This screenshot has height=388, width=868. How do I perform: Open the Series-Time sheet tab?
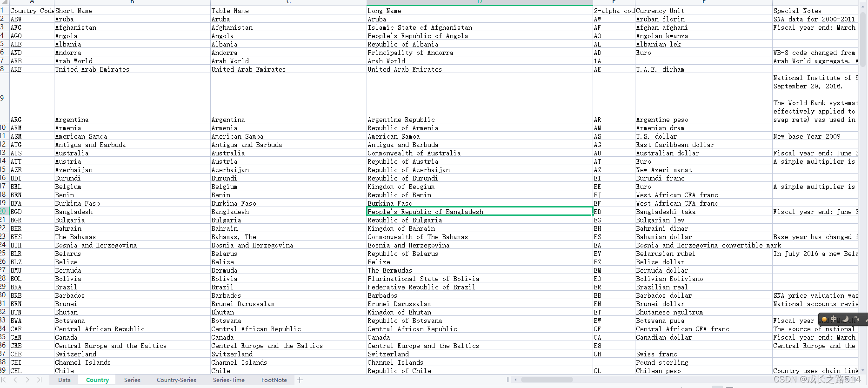coord(228,380)
